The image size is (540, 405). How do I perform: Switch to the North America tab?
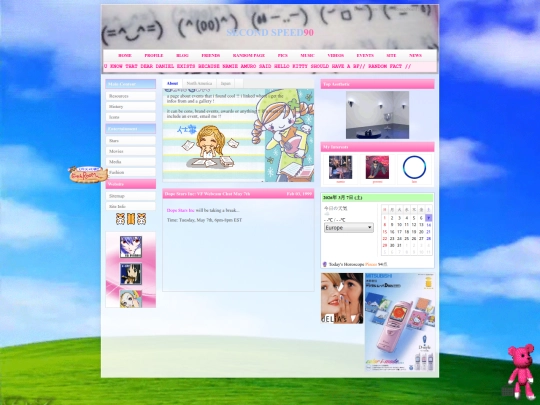199,83
